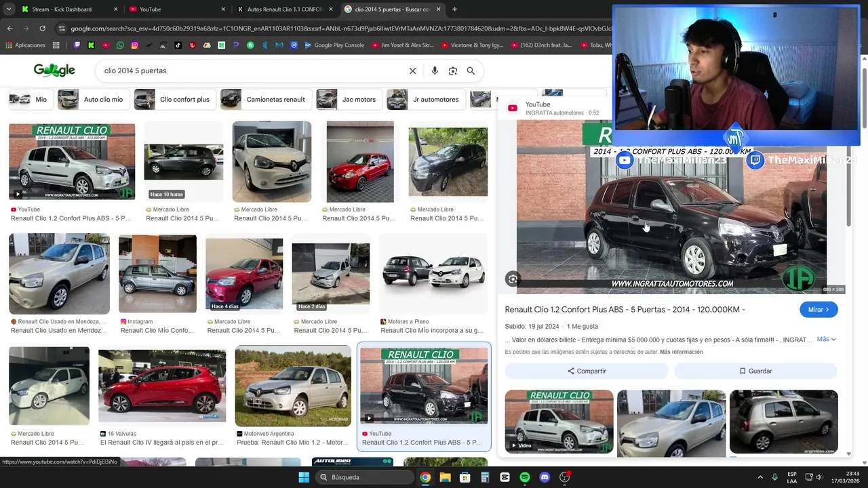Open Discord from the taskbar
Viewport: 868px width, 488px height.
click(x=545, y=477)
